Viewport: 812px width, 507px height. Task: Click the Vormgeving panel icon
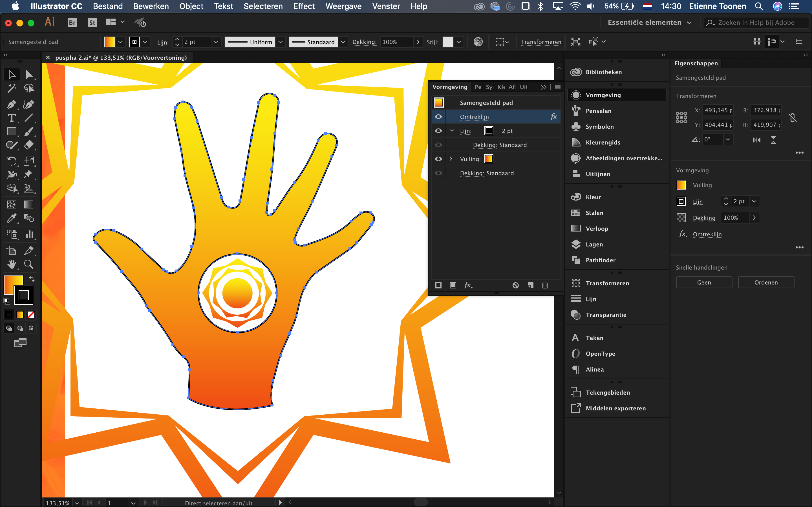coord(575,95)
